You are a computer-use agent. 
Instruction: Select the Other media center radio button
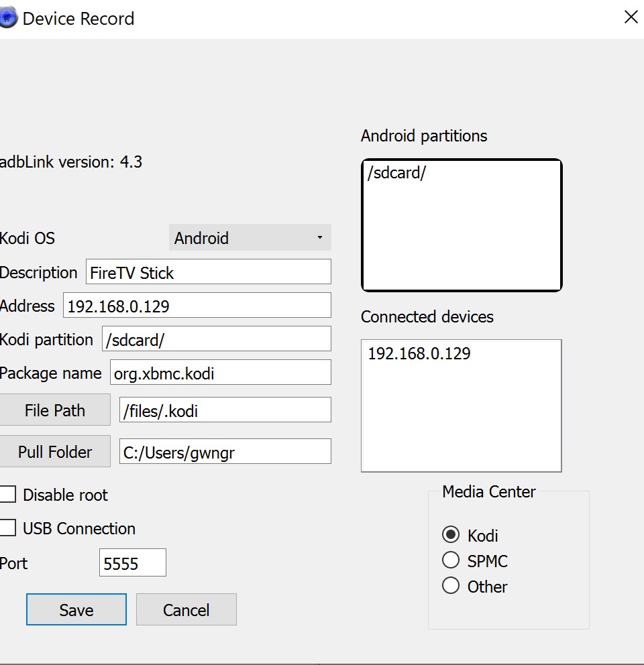point(451,586)
